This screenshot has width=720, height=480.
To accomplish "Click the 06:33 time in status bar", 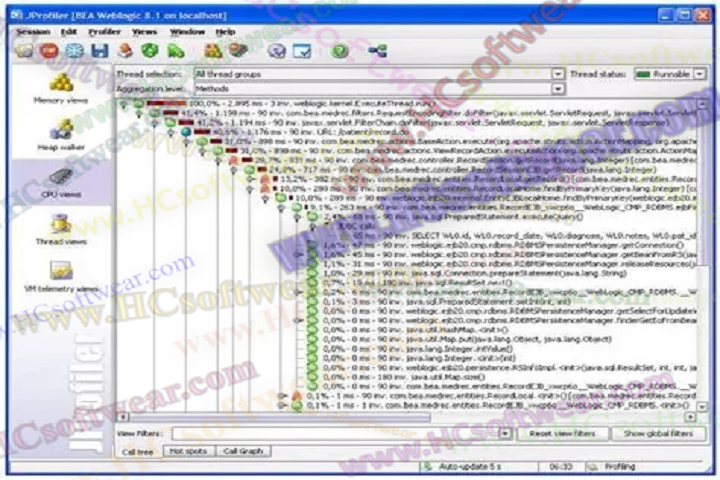I will 561,467.
